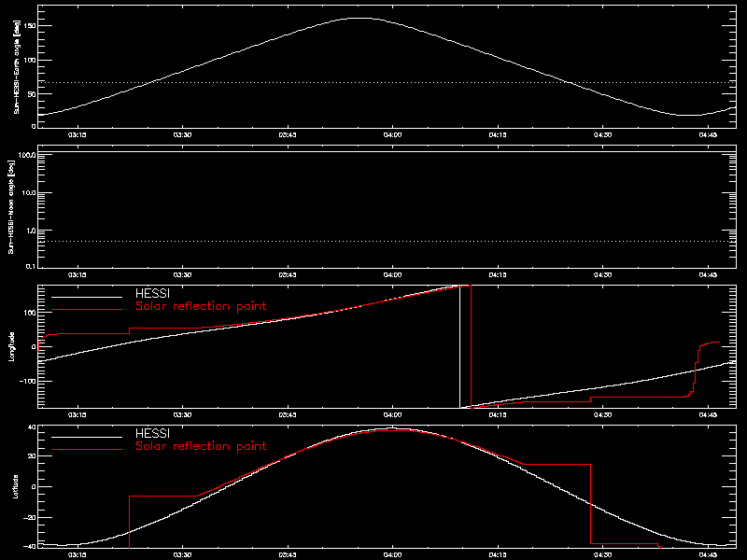The width and height of the screenshot is (747, 560).
Task: Click 03:45 time tick under Latitude plot
Action: [288, 554]
